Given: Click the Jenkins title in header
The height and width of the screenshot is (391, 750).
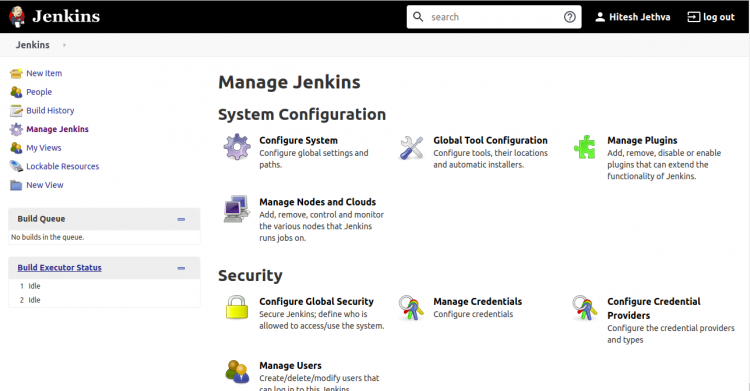Looking at the screenshot, I should point(66,17).
